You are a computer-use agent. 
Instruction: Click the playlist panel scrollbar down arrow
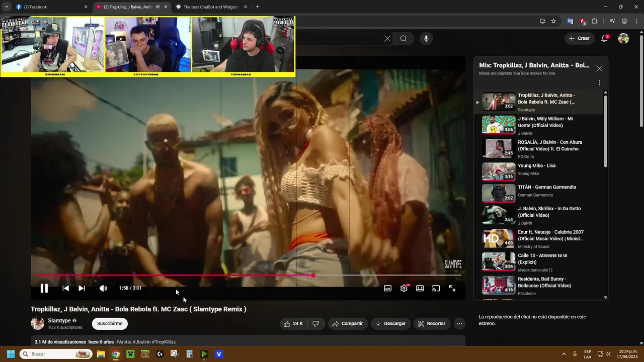click(605, 298)
